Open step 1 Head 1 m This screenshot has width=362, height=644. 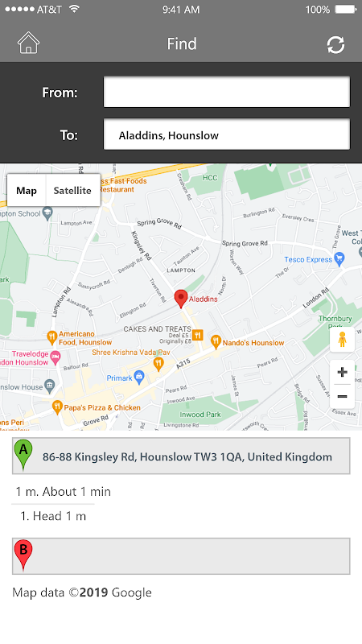[x=53, y=516]
